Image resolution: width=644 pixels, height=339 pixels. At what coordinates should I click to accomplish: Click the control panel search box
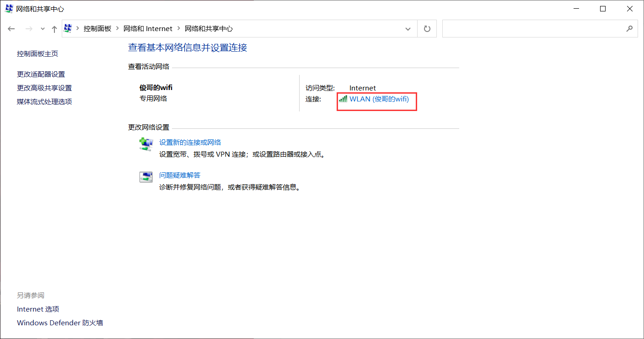click(x=533, y=28)
